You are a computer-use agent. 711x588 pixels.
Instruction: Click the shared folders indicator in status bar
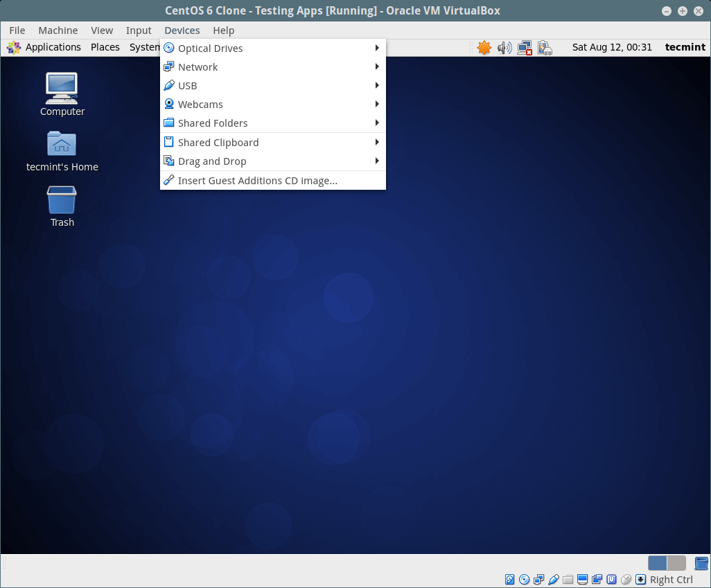[x=568, y=580]
